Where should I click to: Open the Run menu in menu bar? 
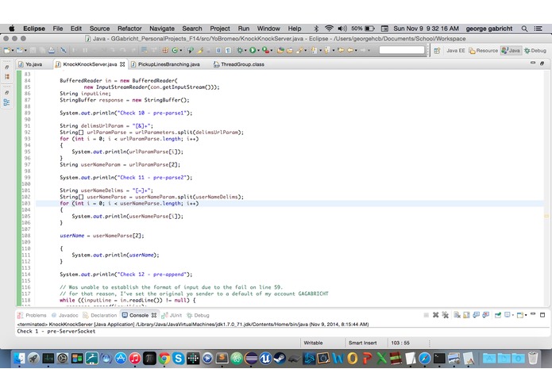(244, 29)
